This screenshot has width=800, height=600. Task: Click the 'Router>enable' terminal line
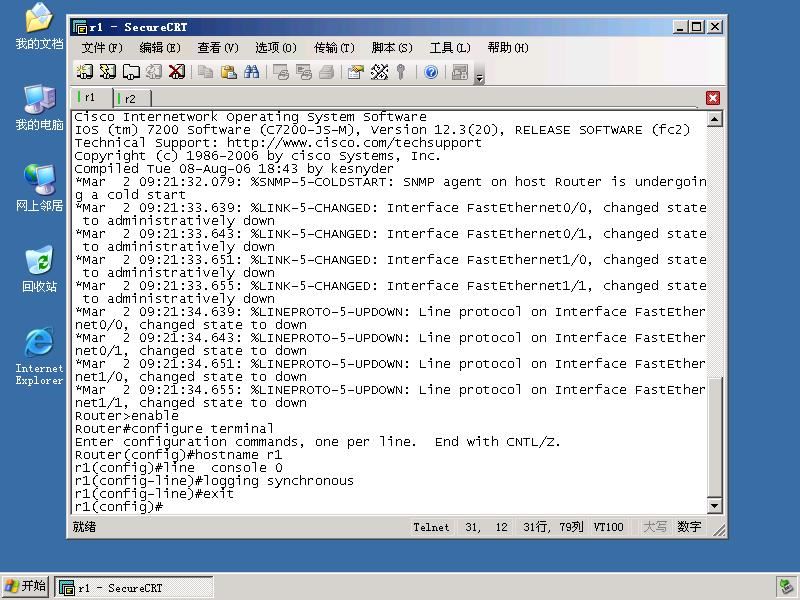(127, 416)
